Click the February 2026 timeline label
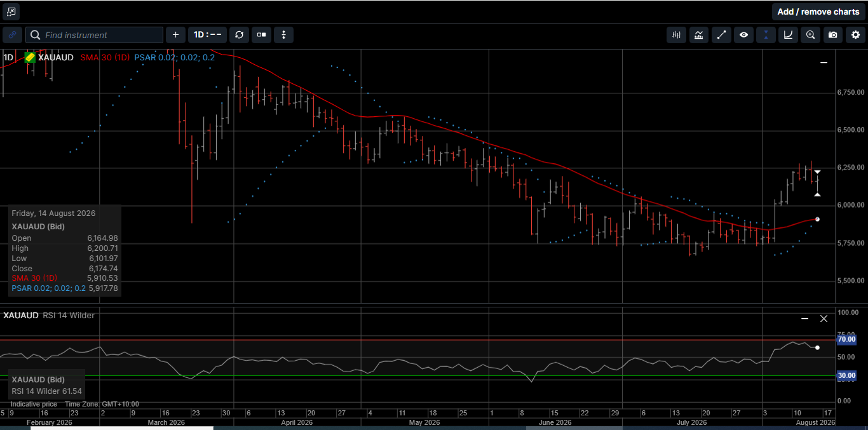 [50, 422]
